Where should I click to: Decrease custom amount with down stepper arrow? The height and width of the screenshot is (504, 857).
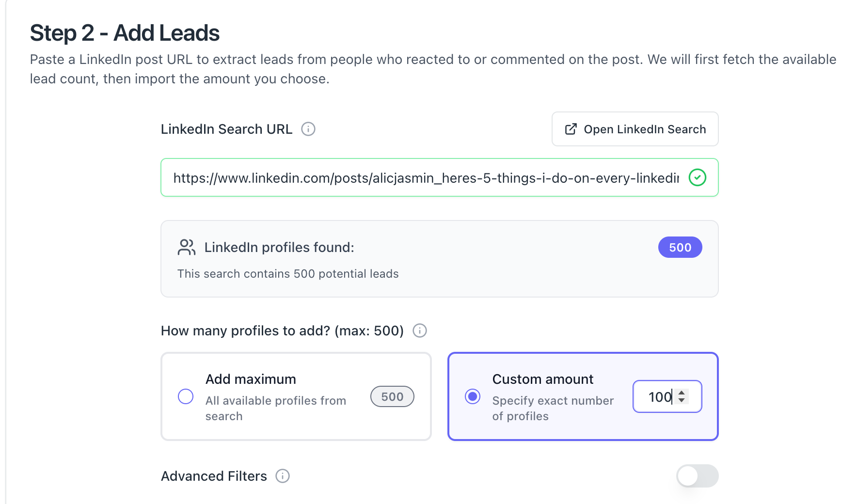pos(682,400)
